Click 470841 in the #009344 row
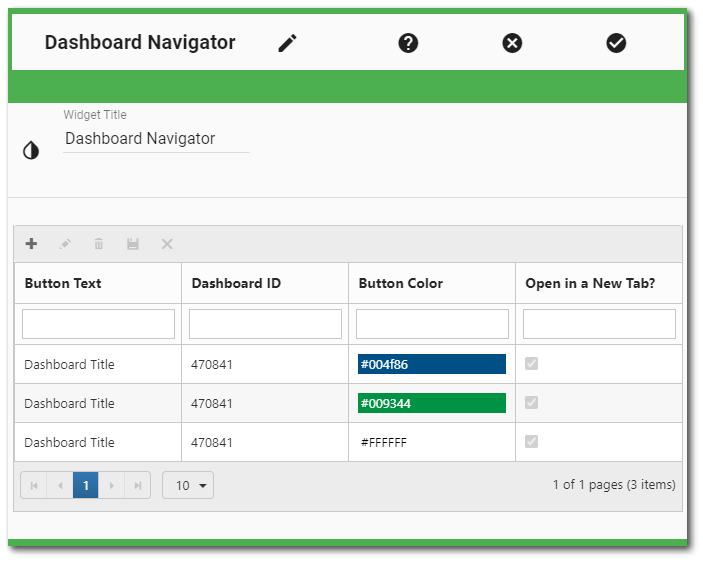Viewport: 703px width, 562px height. pos(212,403)
